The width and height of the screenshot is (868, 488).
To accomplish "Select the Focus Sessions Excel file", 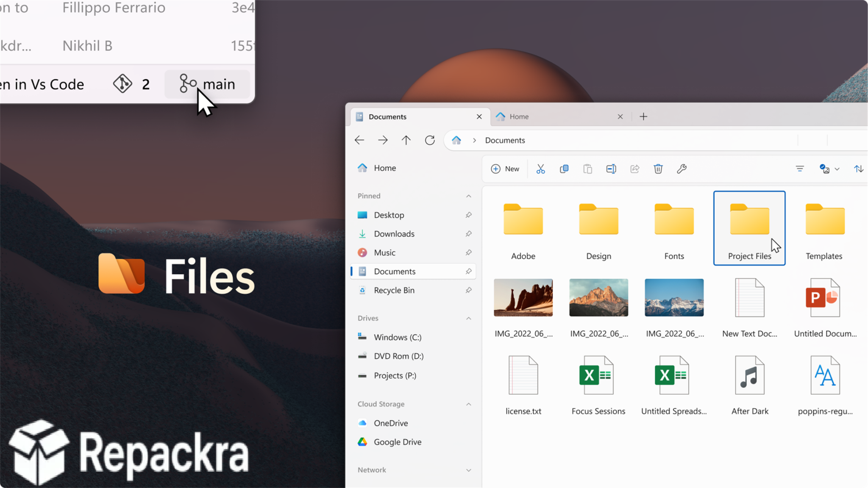I will click(x=598, y=385).
